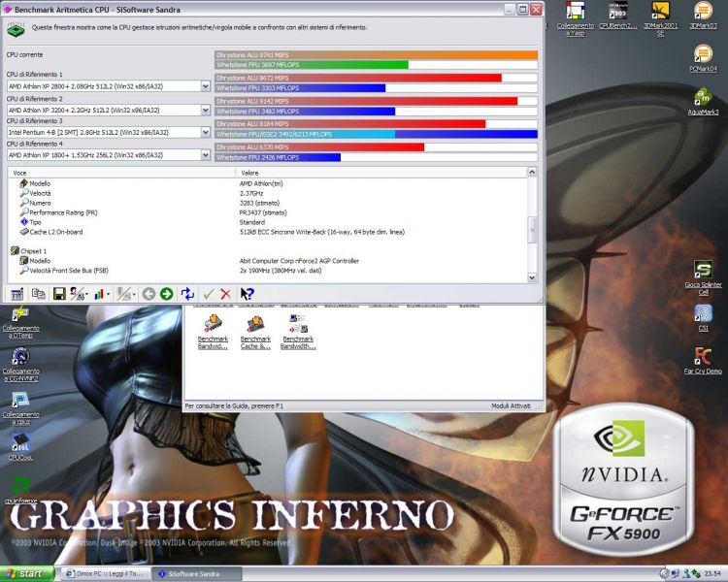Click the Windows start button
Screen dimensions: 728x582
tap(27, 573)
